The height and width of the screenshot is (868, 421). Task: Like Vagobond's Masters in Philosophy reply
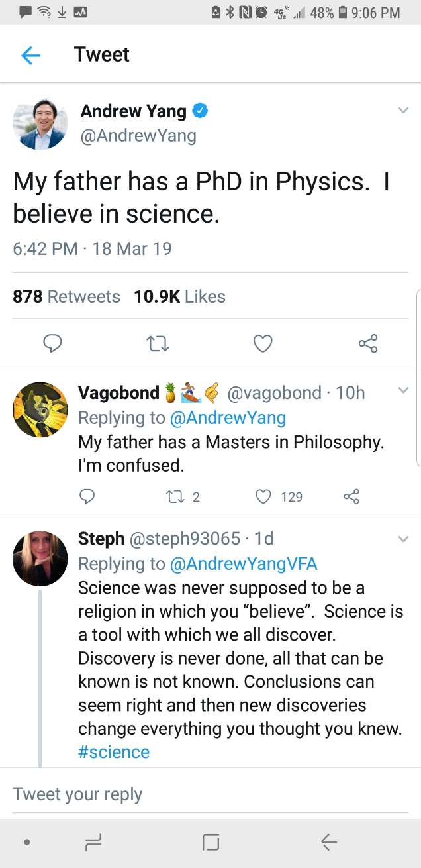tap(264, 496)
